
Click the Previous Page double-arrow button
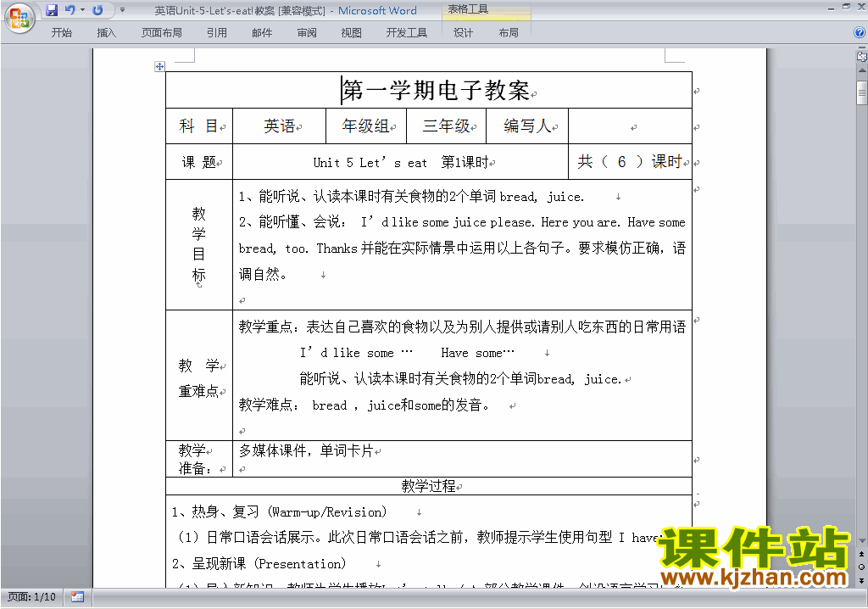[861, 554]
